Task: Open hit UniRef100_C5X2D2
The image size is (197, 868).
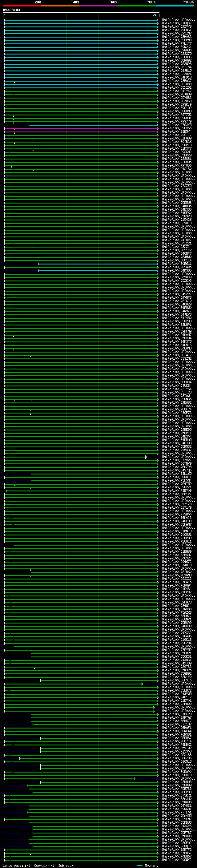Action: tap(176, 88)
